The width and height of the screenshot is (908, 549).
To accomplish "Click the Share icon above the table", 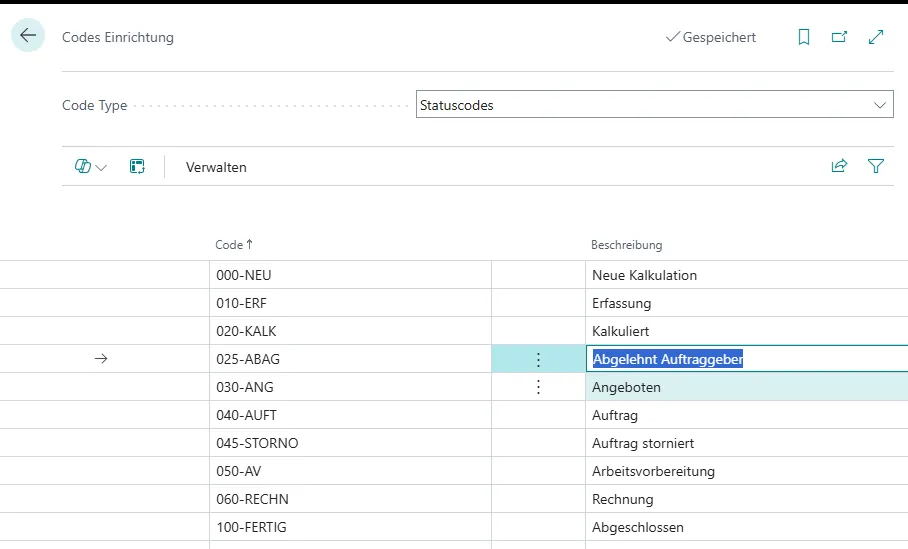I will click(x=839, y=166).
